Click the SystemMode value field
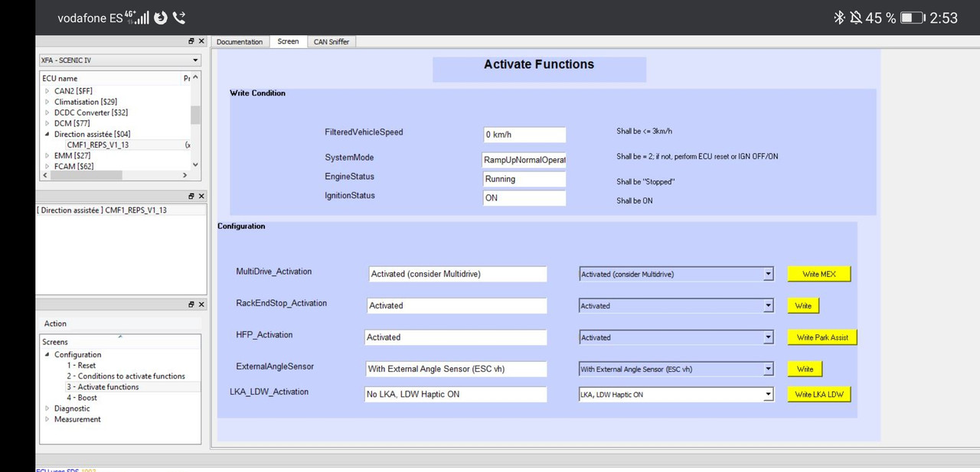The width and height of the screenshot is (980, 472). 524,160
